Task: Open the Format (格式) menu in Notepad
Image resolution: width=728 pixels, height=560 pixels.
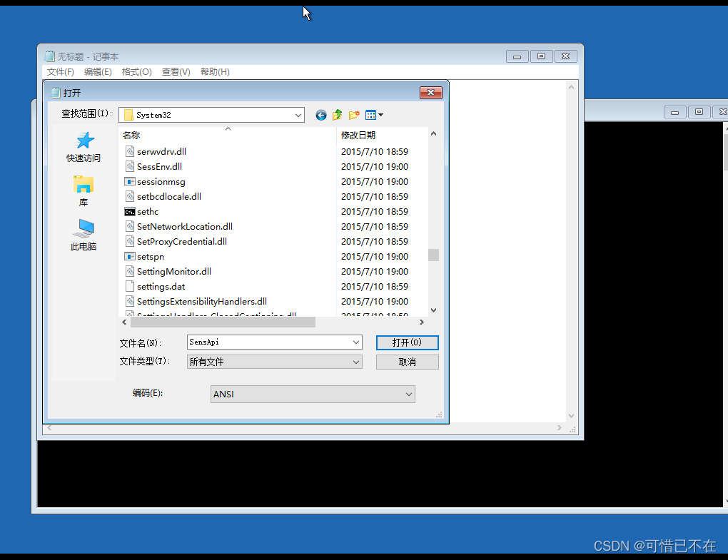Action: click(136, 72)
